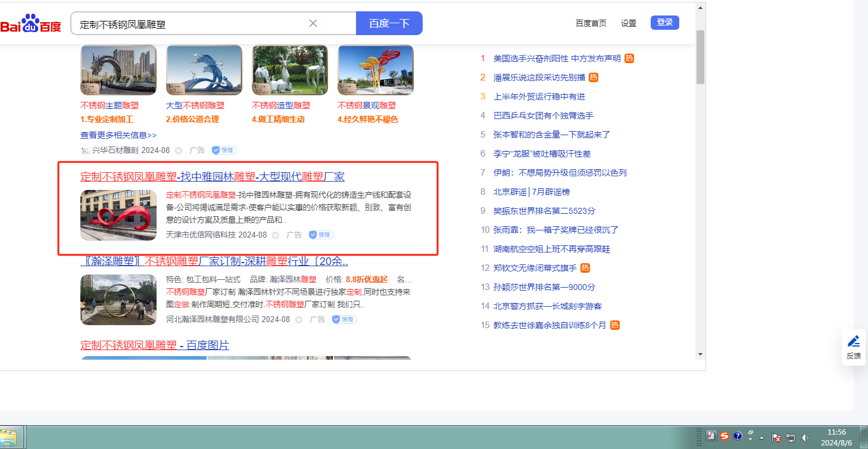868x449 pixels.
Task: Click the volume speaker icon in system tray
Action: click(x=805, y=438)
